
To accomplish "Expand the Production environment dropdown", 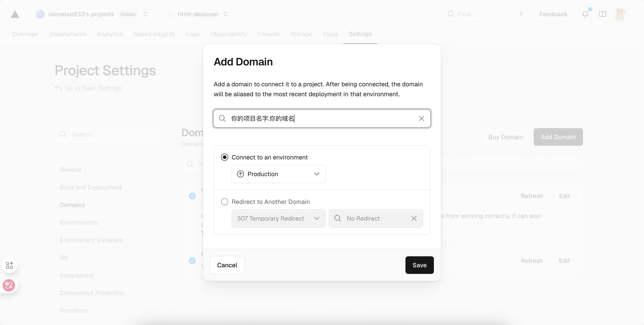I will 278,174.
